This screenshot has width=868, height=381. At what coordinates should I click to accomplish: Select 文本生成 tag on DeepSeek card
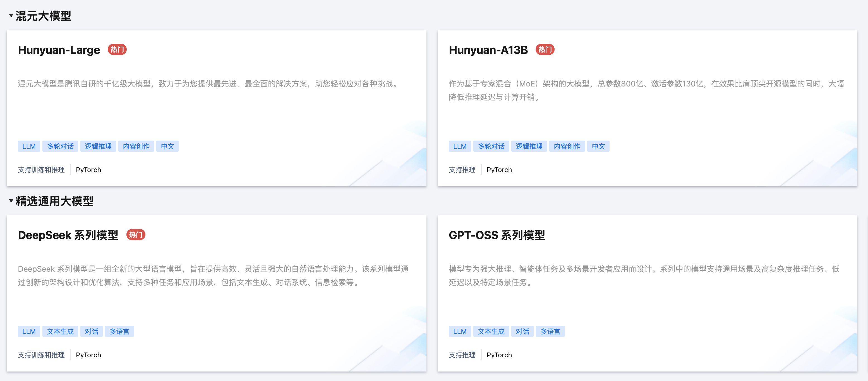tap(60, 331)
